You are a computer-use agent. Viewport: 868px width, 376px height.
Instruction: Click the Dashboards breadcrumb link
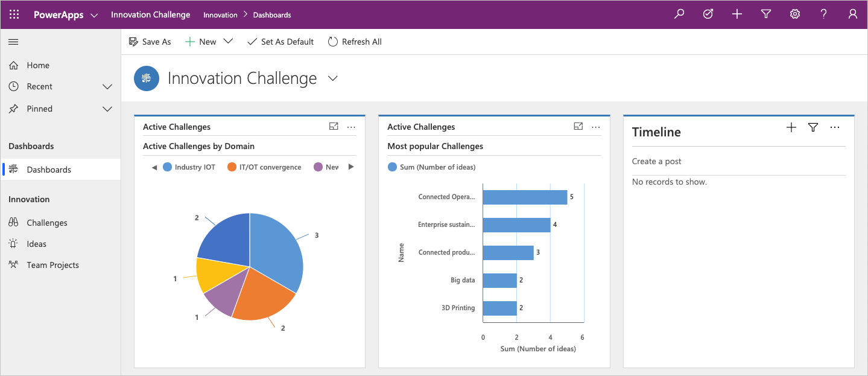pyautogui.click(x=272, y=15)
